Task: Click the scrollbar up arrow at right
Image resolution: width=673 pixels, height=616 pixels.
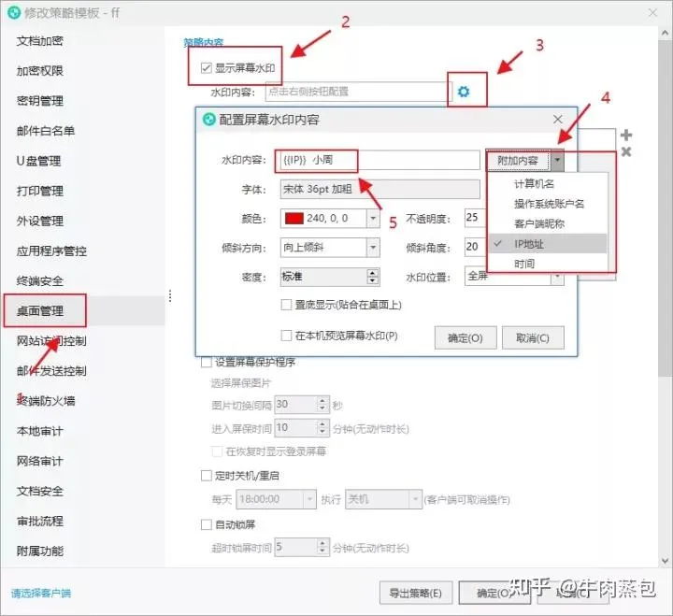Action: pyautogui.click(x=665, y=33)
